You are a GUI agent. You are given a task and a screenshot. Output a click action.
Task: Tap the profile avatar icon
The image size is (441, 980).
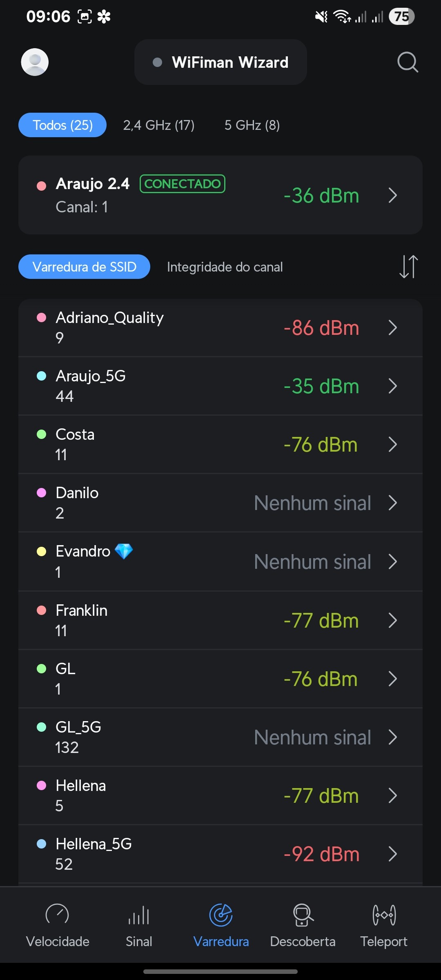(35, 62)
